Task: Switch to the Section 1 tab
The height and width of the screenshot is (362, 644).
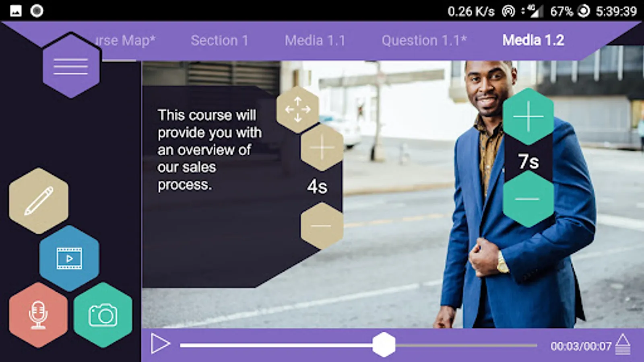Action: (x=219, y=41)
